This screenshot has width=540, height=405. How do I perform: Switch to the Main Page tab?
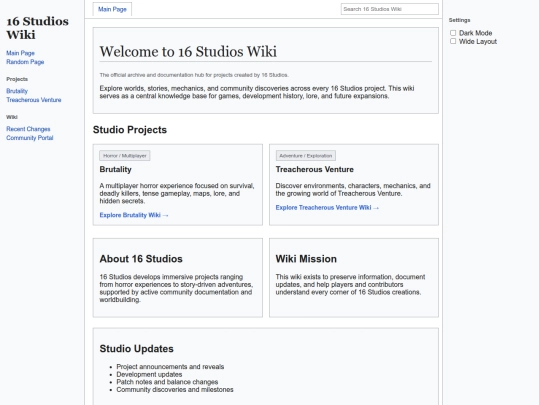[112, 9]
